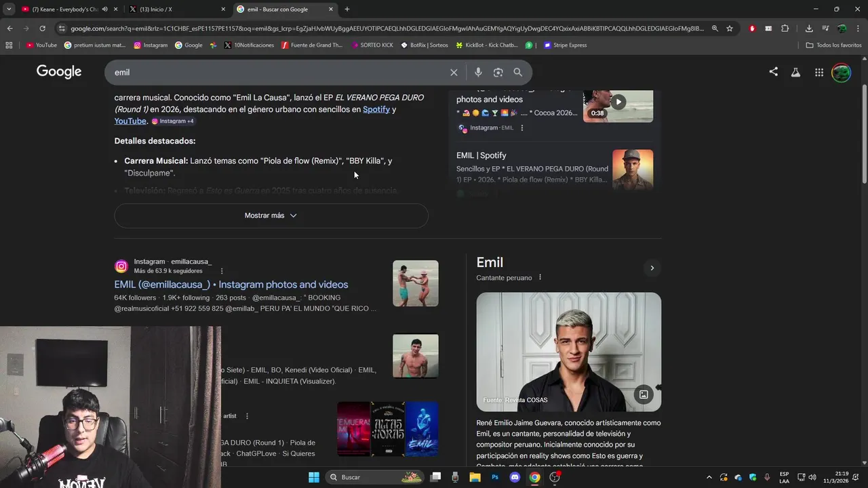Open options for the artist result
Screen dimensions: 868x488
coord(247,416)
